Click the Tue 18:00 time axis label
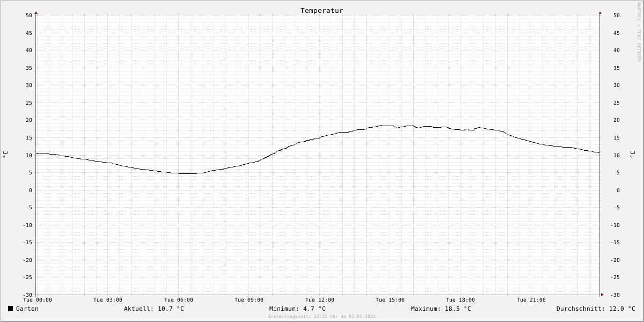The image size is (644, 322). point(460,300)
